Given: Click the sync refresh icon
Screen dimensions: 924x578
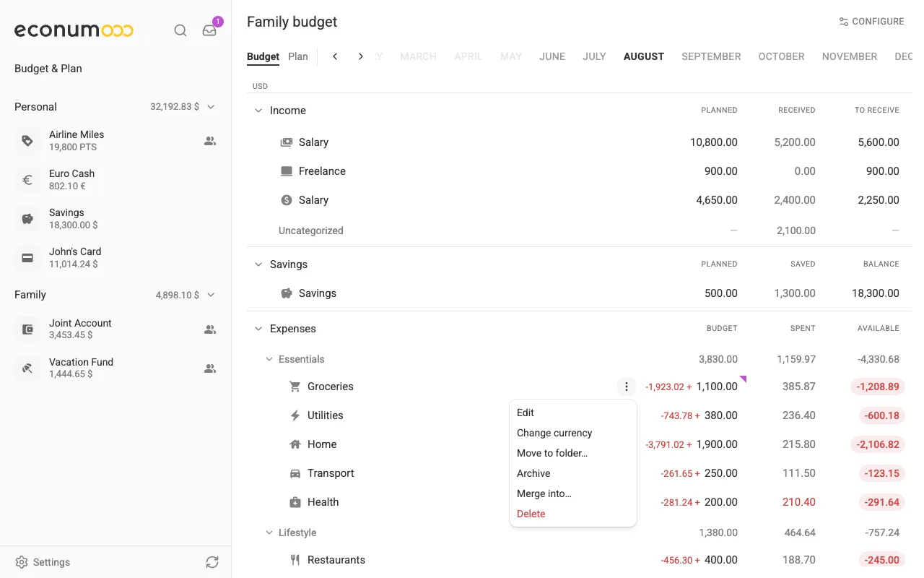Looking at the screenshot, I should (212, 562).
